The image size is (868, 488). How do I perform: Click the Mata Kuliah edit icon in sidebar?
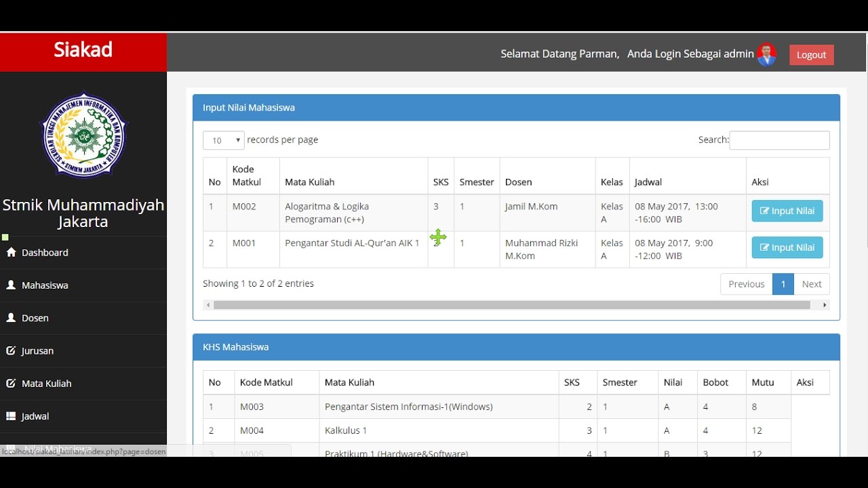[x=11, y=383]
